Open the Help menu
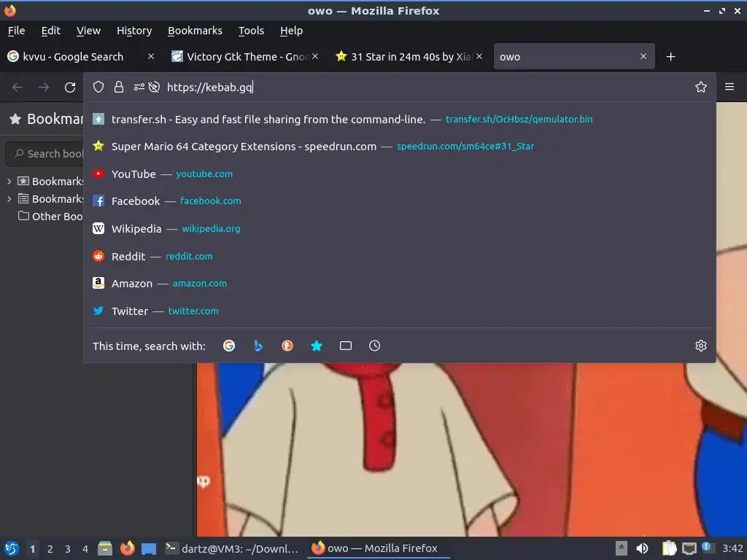The width and height of the screenshot is (747, 560). [292, 31]
